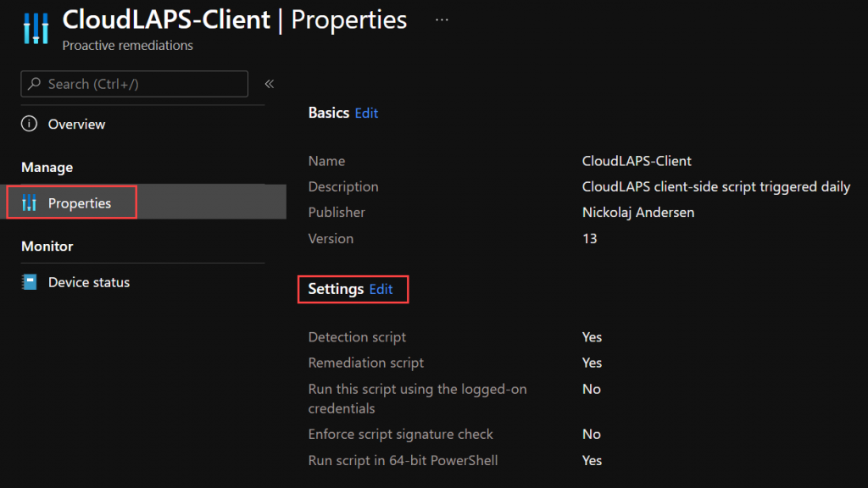This screenshot has width=868, height=488.
Task: Click the Enforce script signature check label
Action: coord(400,435)
